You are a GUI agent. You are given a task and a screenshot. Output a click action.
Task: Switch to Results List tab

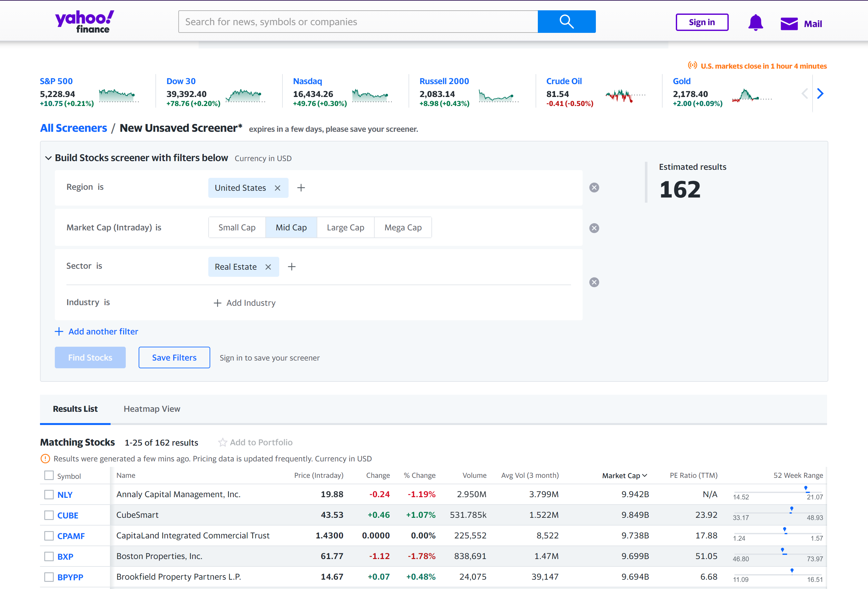pyautogui.click(x=75, y=409)
